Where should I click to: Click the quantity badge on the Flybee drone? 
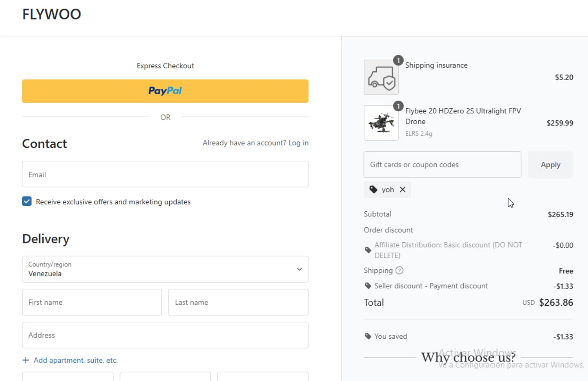(398, 106)
